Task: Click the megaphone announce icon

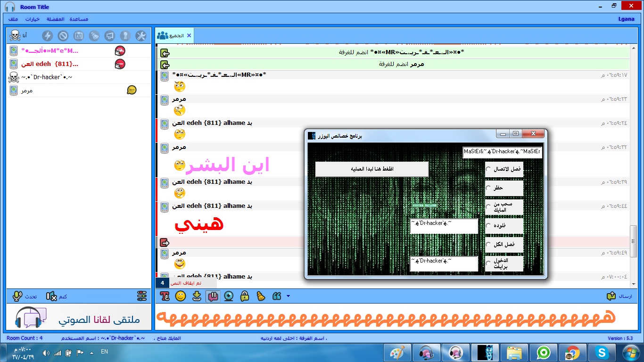Action: click(109, 36)
